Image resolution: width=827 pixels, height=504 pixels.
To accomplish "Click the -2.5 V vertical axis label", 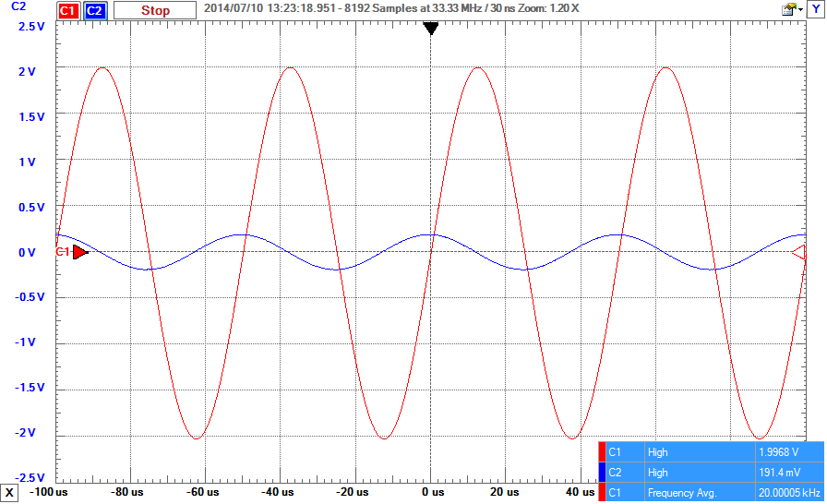I will (x=30, y=477).
